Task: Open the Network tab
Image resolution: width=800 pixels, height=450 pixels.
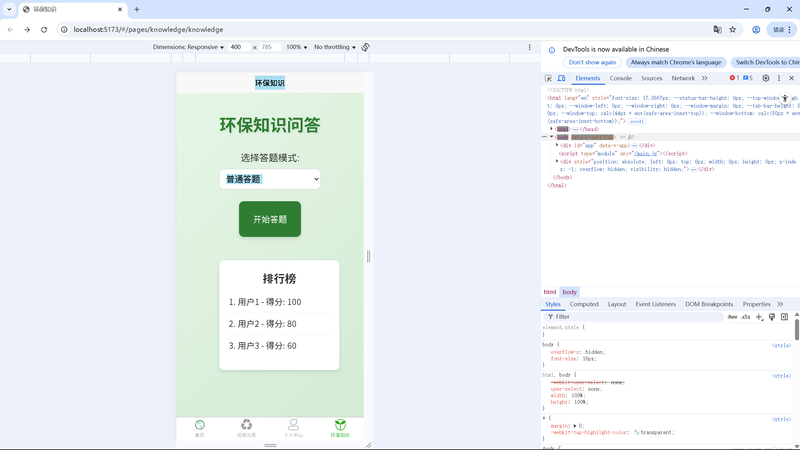Action: [x=683, y=78]
